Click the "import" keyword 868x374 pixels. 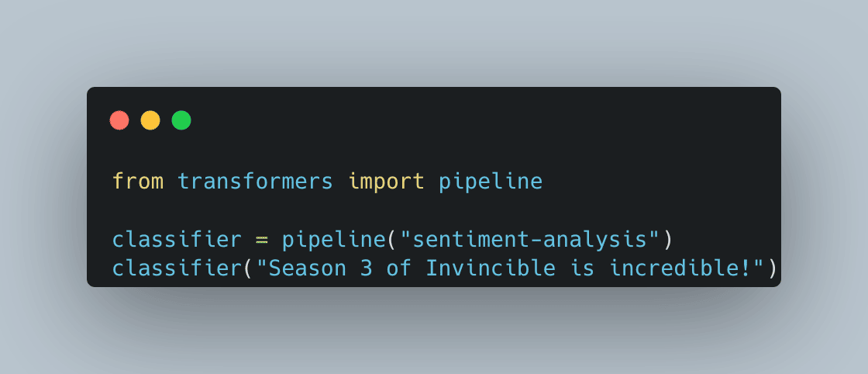386,182
